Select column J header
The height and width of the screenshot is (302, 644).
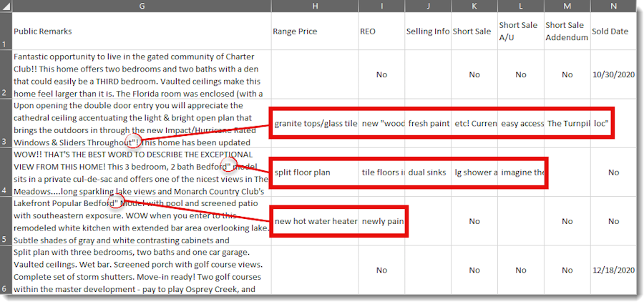(x=428, y=6)
